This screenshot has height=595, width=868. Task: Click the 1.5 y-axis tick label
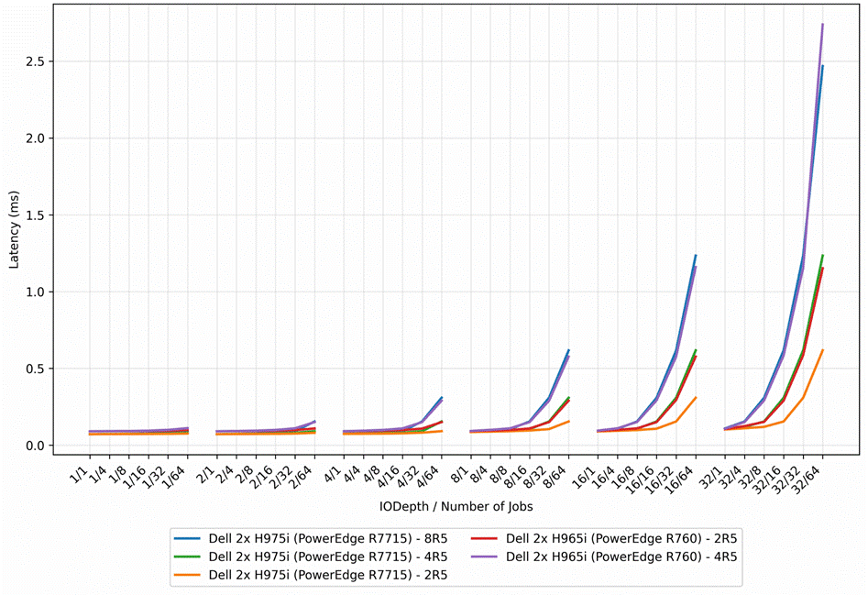coord(36,215)
